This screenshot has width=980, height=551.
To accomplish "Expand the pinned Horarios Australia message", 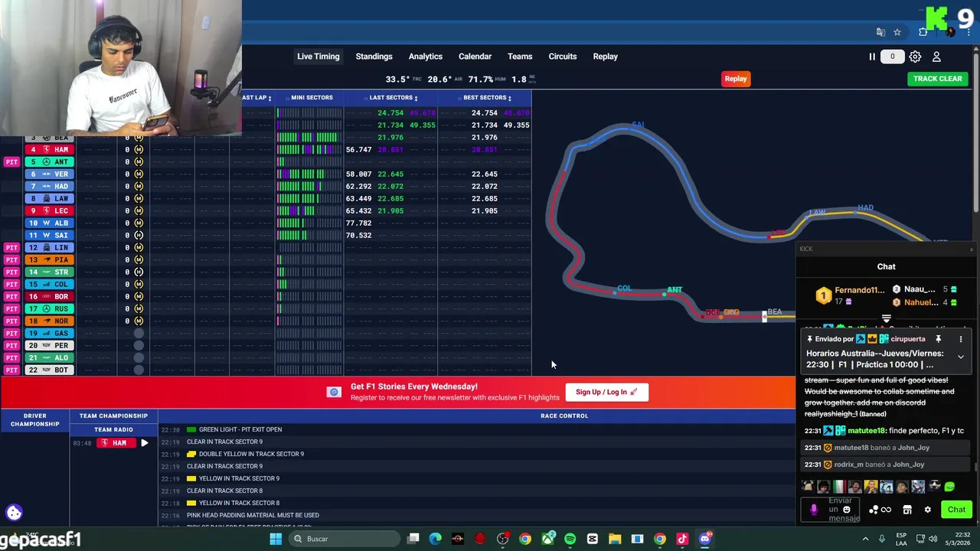I will [x=960, y=357].
